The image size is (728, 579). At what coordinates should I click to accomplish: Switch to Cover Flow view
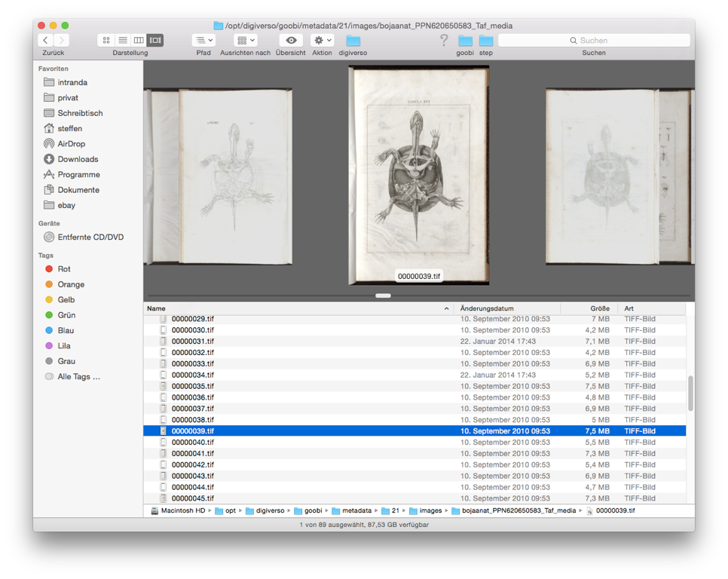click(x=155, y=41)
